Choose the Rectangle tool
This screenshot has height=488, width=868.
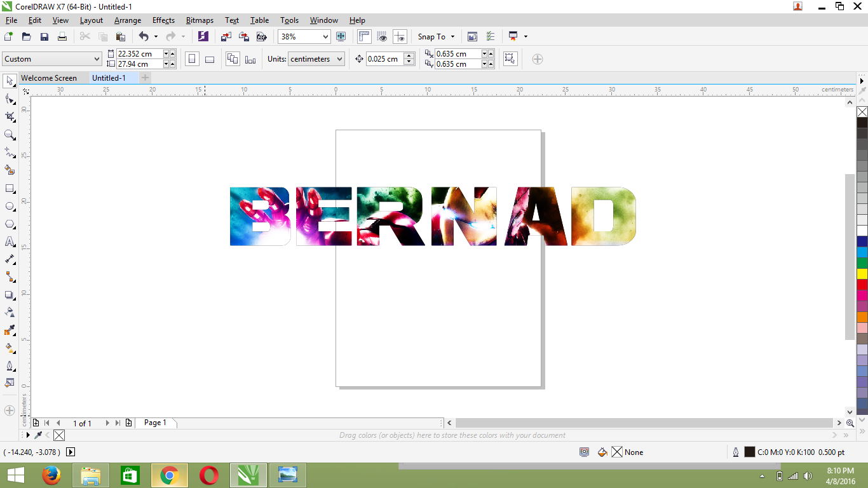9,188
